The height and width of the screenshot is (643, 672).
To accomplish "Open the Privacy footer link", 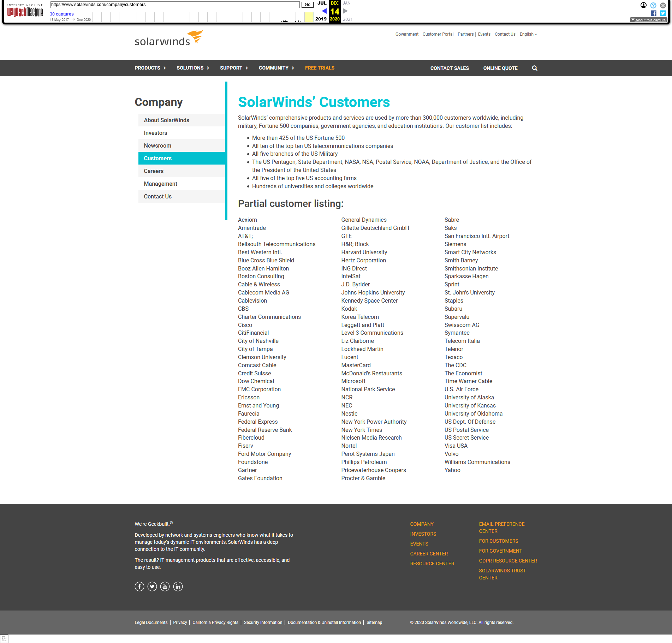I will [180, 623].
